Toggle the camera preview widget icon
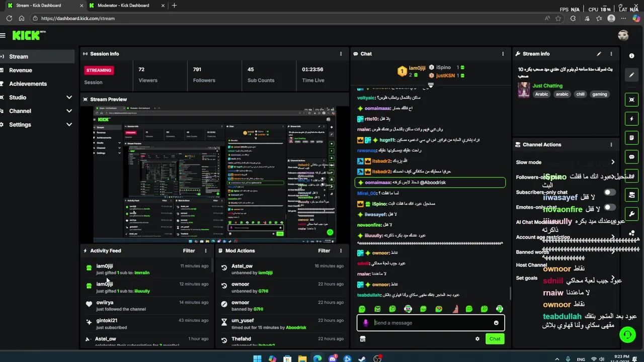 [x=632, y=195]
